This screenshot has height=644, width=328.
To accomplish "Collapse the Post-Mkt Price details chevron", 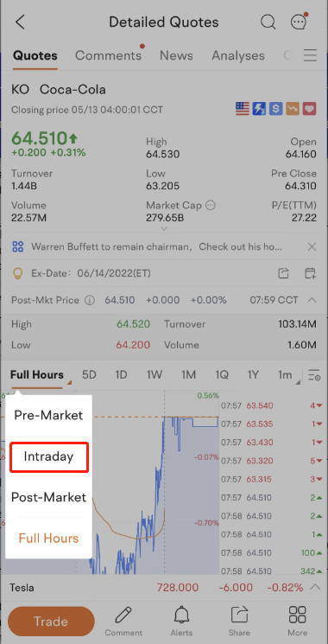I will pyautogui.click(x=312, y=300).
